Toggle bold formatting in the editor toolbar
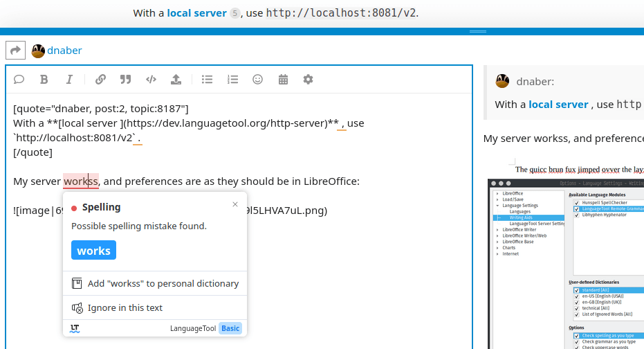This screenshot has height=349, width=644. click(44, 80)
